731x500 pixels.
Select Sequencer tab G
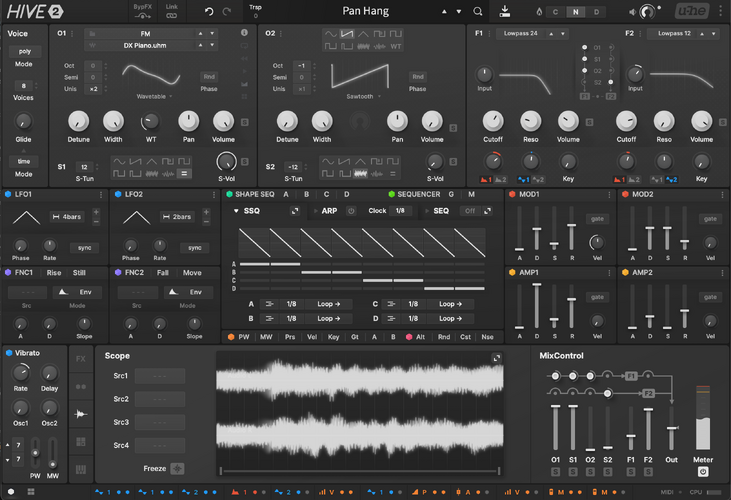tap(451, 194)
